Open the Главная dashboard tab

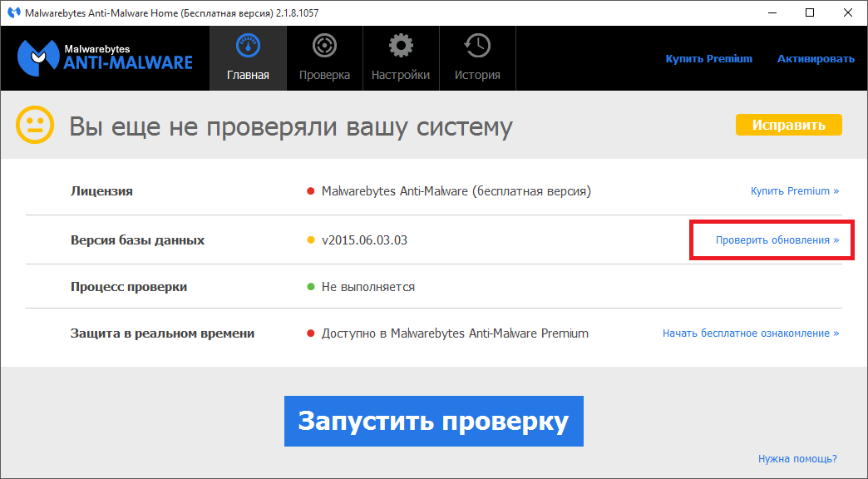point(248,58)
